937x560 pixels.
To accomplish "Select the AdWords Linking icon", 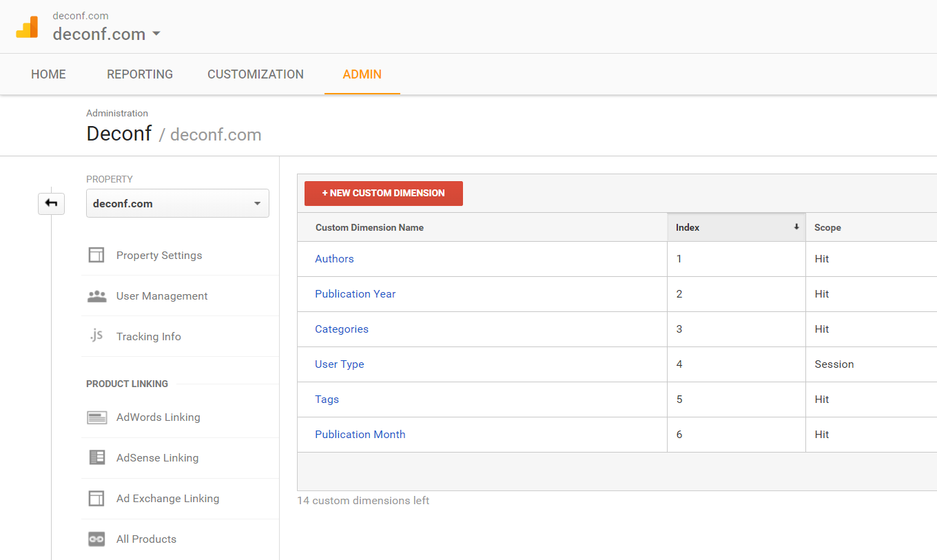I will click(96, 417).
